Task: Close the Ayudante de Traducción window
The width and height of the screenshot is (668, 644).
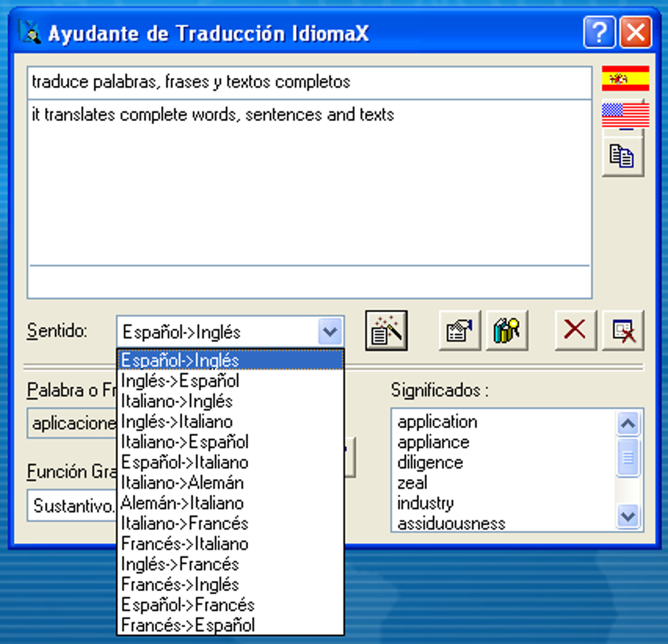Action: pyautogui.click(x=636, y=32)
